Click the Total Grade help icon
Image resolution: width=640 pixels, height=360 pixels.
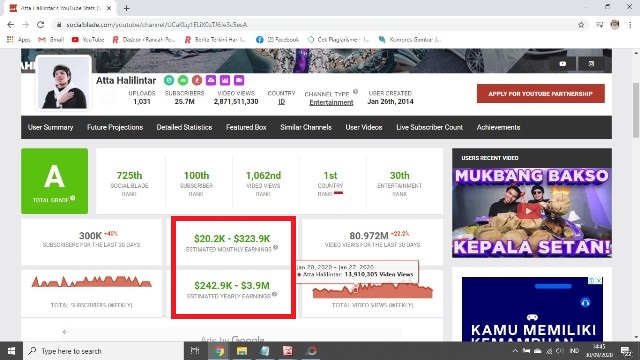pyautogui.click(x=73, y=198)
